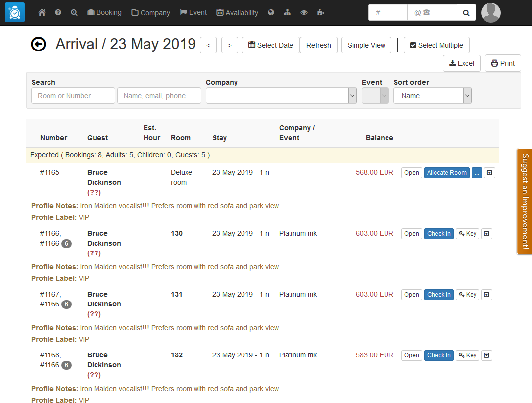The height and width of the screenshot is (403, 532).
Task: Open the globe icon in navbar
Action: 271,13
